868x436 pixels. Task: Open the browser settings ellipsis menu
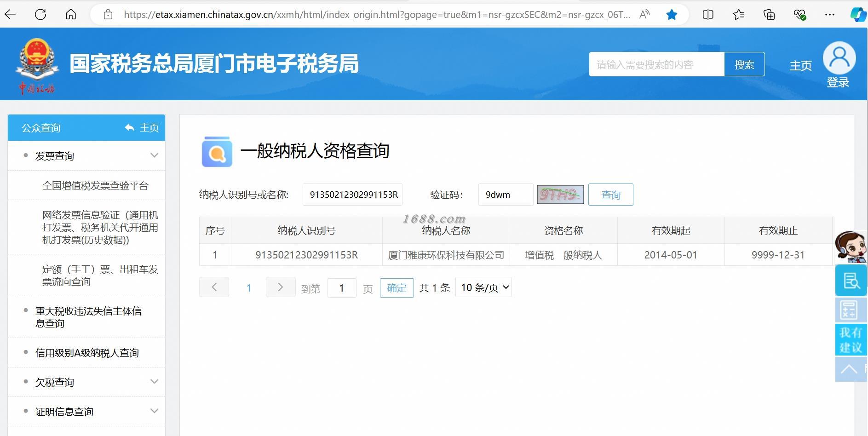click(x=830, y=15)
